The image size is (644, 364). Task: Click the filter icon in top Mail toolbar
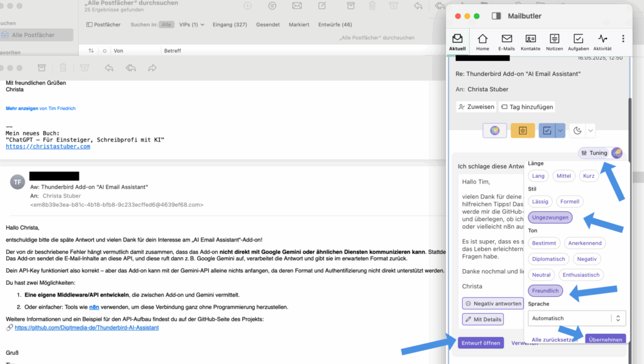pyautogui.click(x=272, y=6)
